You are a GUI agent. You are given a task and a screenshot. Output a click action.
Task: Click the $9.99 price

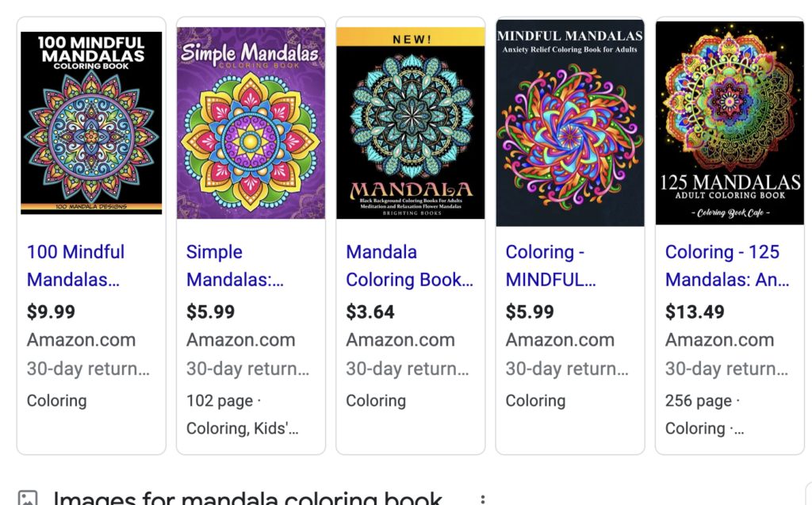click(x=51, y=312)
